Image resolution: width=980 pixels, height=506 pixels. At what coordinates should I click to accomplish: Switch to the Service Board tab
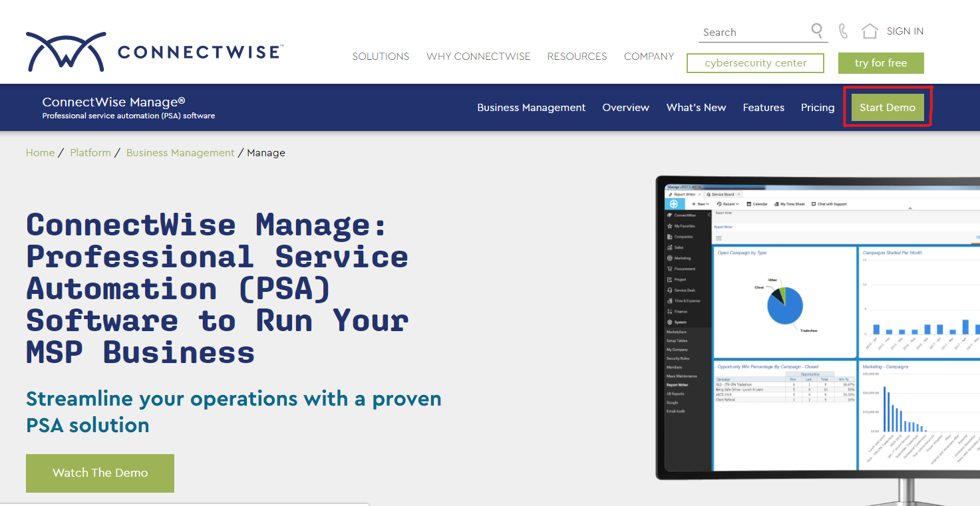pyautogui.click(x=723, y=194)
